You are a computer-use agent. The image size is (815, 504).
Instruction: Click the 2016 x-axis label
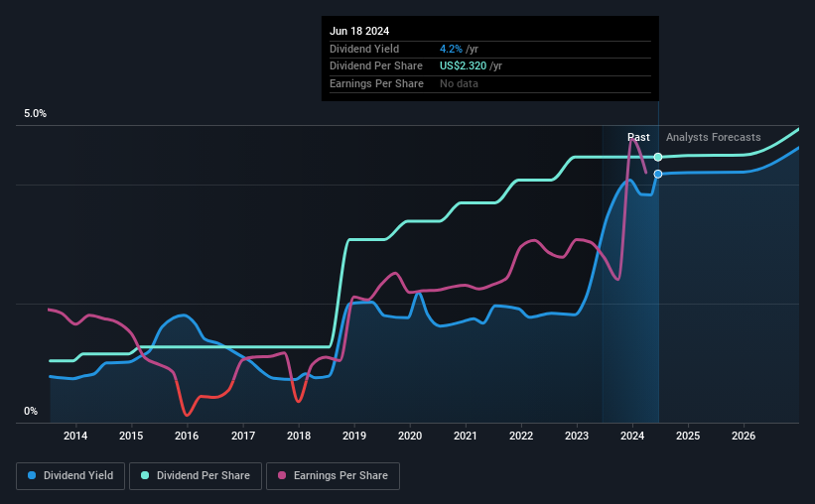[187, 436]
